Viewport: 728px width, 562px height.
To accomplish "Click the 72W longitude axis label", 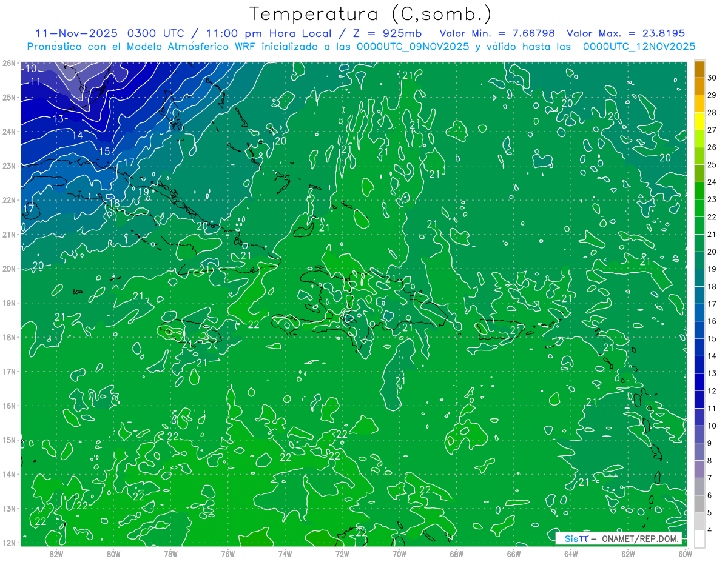I will [342, 554].
